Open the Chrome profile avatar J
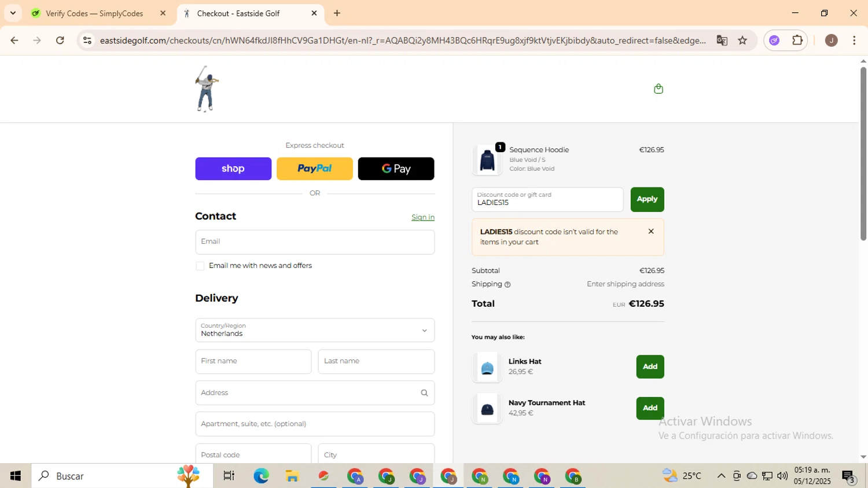 click(x=831, y=41)
